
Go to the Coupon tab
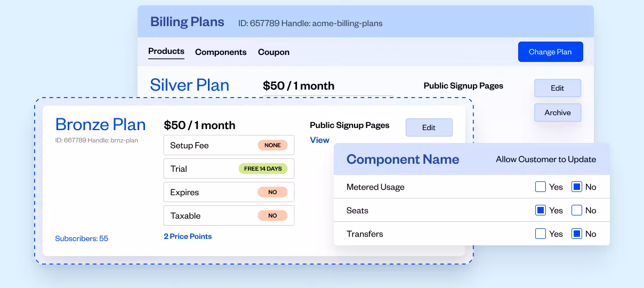point(273,52)
